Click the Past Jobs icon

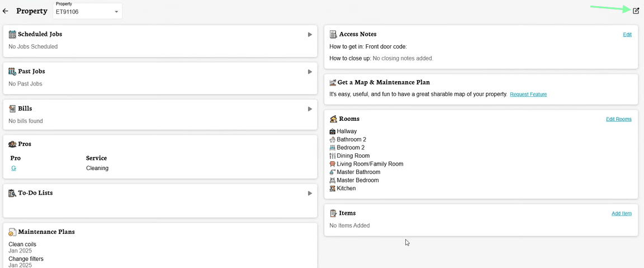(x=12, y=72)
